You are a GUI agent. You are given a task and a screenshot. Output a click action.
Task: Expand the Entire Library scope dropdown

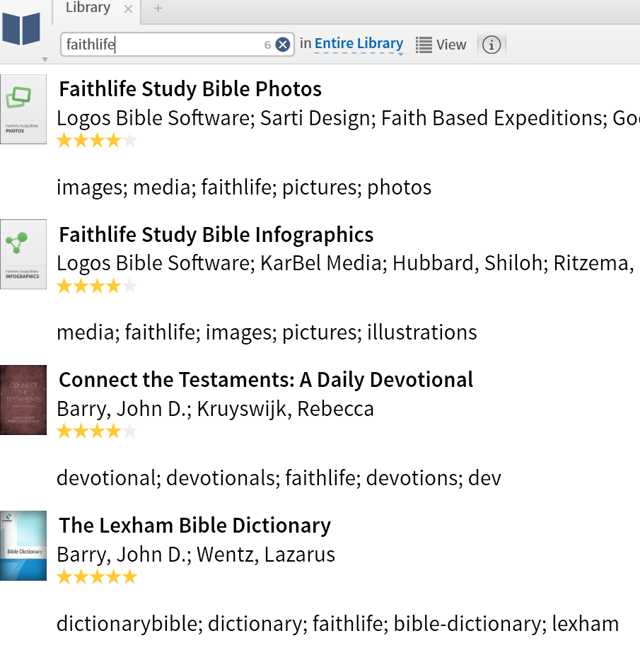359,44
